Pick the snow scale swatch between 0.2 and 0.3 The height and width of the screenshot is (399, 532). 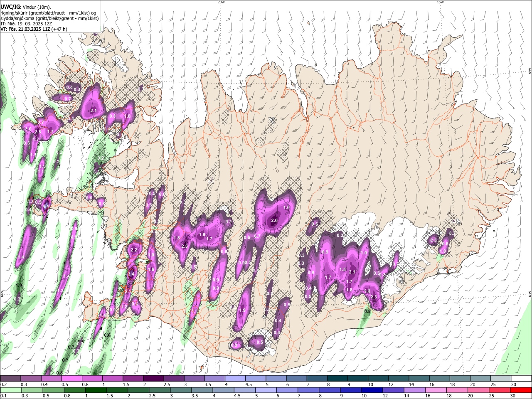tap(10, 379)
